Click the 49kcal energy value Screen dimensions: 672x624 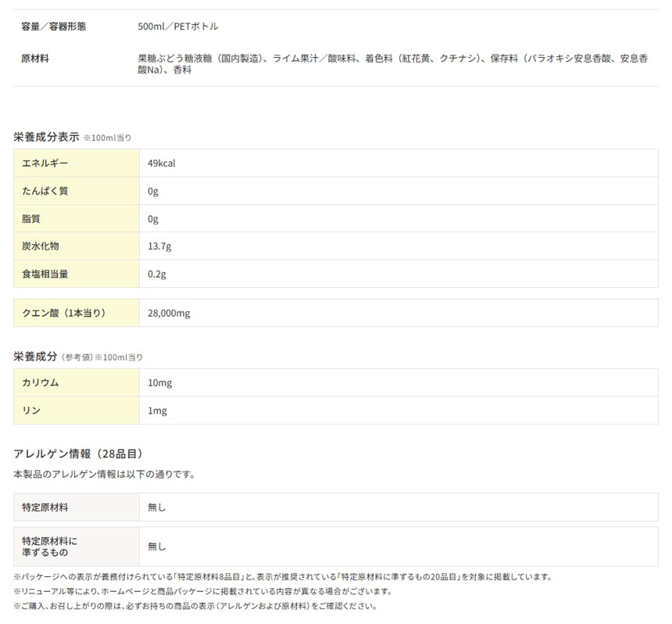(x=161, y=163)
